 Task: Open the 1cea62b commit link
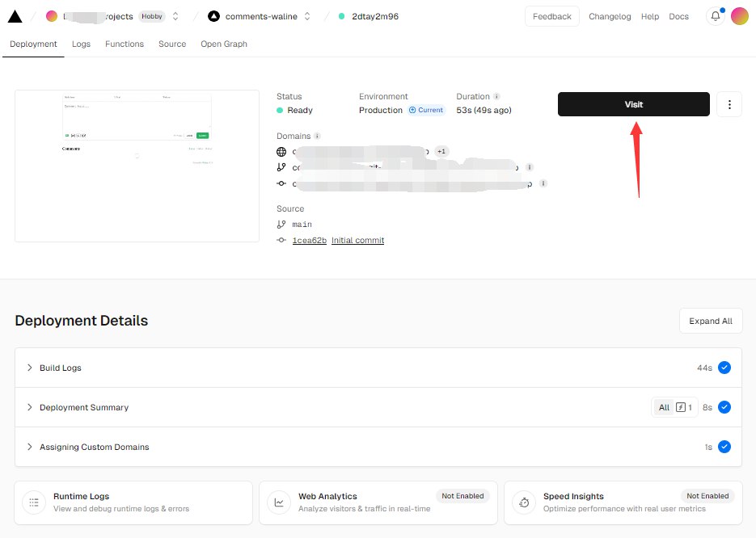pos(309,241)
